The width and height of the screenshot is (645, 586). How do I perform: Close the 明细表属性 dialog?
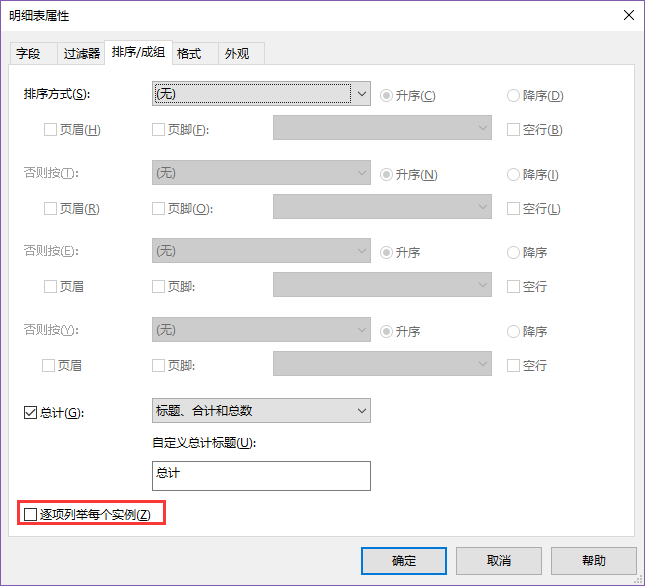point(629,16)
